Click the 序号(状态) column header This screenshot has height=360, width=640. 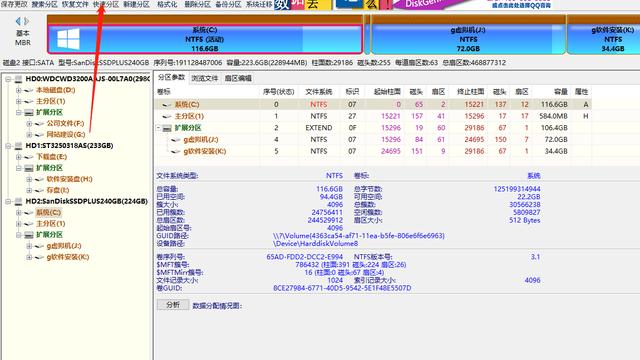click(x=279, y=92)
